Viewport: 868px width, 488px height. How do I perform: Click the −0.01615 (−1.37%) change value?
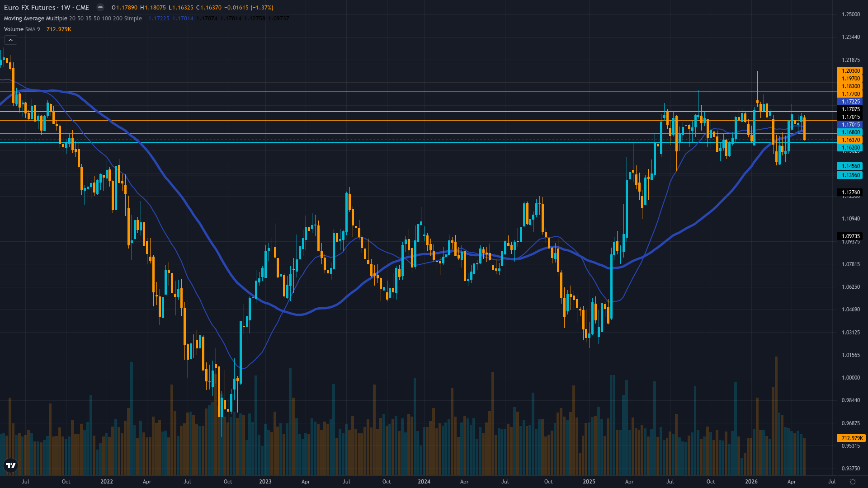point(249,8)
